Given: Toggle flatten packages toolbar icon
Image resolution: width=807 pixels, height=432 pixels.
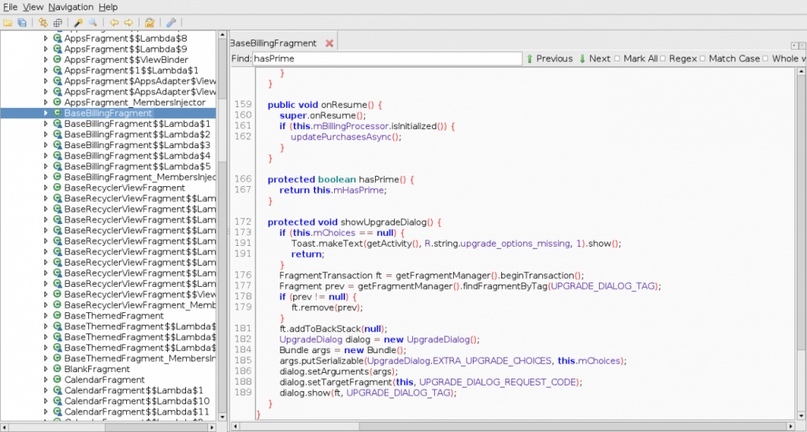Looking at the screenshot, I should click(x=57, y=22).
